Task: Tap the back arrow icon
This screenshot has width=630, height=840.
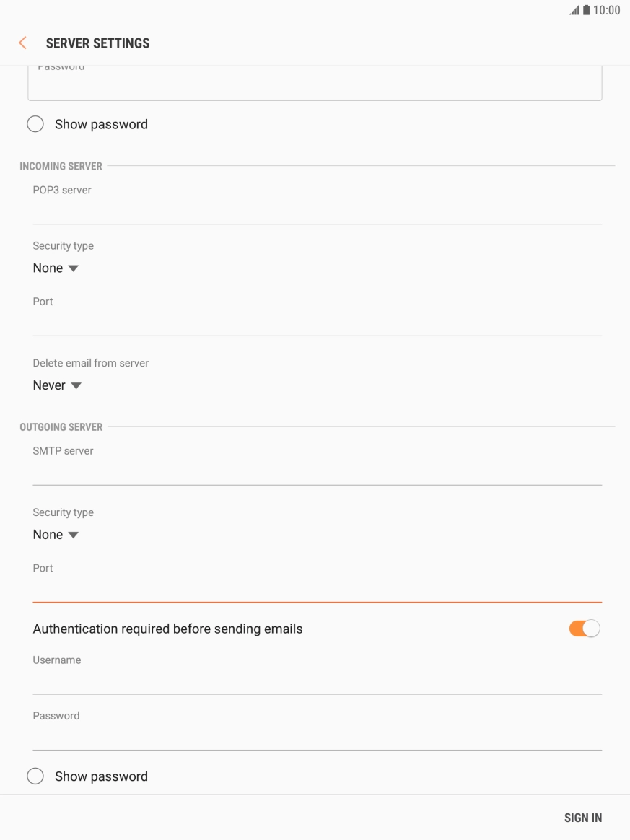Action: 22,43
